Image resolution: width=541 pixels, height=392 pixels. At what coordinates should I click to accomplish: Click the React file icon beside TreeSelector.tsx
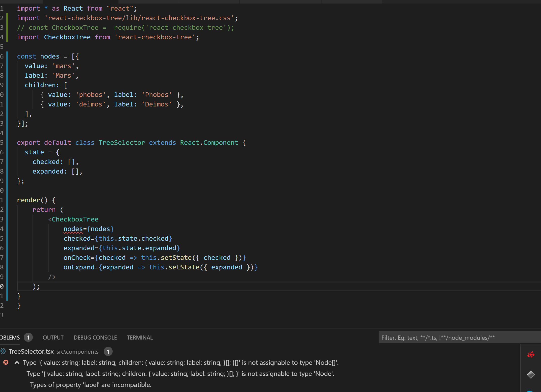3,351
